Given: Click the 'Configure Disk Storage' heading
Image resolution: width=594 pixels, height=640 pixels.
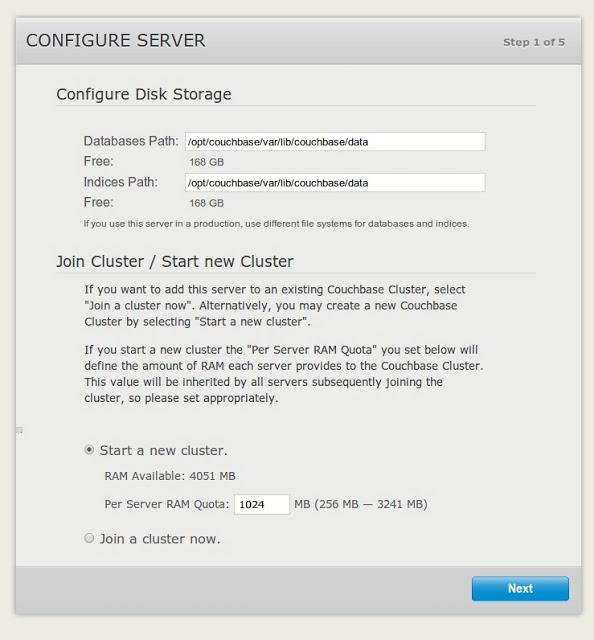Looking at the screenshot, I should pyautogui.click(x=144, y=94).
